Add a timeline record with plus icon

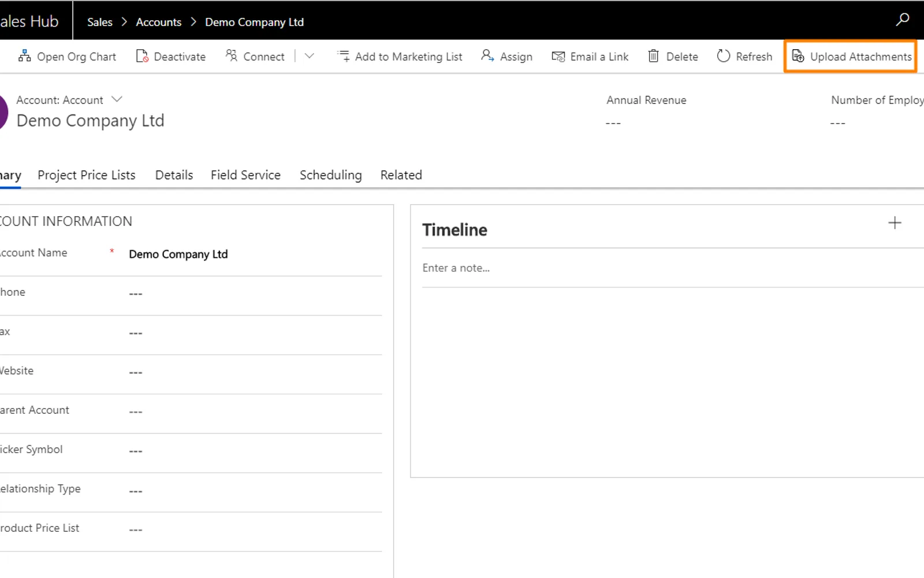pyautogui.click(x=895, y=223)
